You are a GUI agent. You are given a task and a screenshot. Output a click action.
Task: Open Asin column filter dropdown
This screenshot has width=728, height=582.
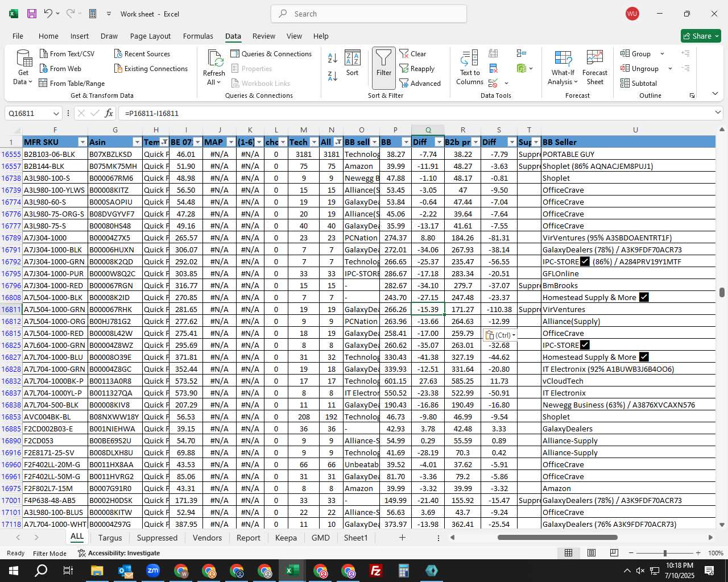tap(136, 142)
